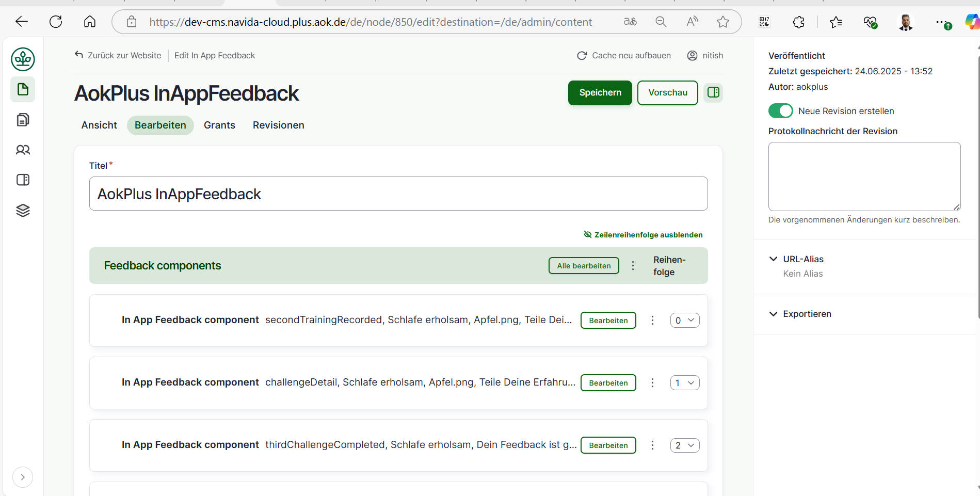
Task: Add this page to favorites star
Action: click(x=723, y=22)
